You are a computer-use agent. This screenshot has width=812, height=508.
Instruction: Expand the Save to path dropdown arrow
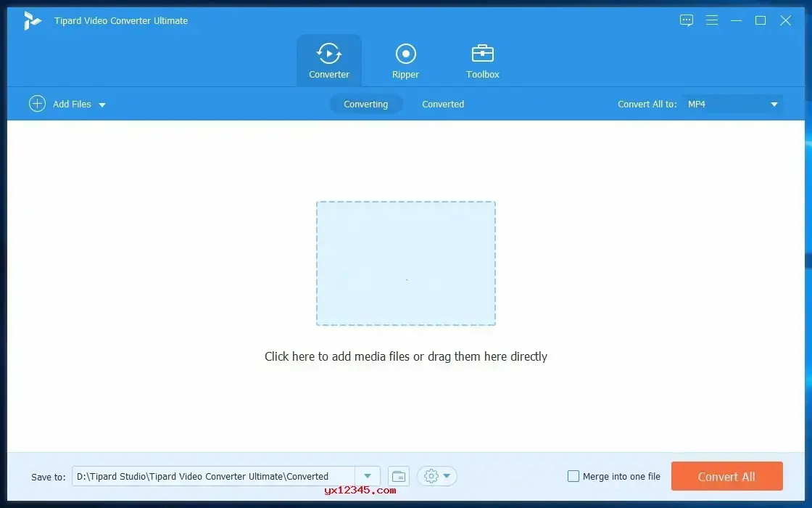[367, 476]
